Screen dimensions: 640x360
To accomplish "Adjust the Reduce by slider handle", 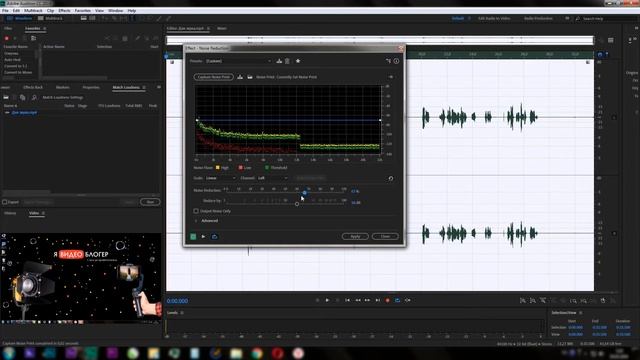I will tap(297, 204).
